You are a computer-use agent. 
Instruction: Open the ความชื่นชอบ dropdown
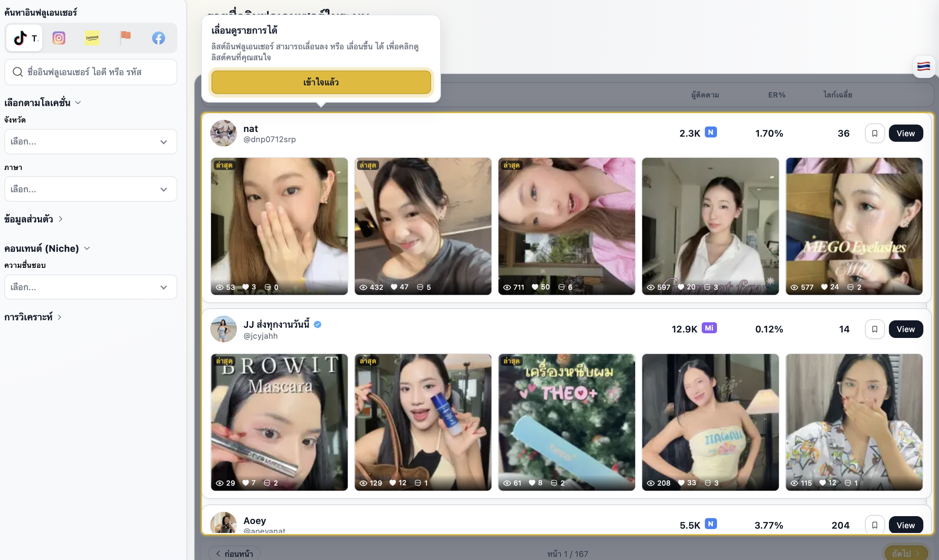(x=91, y=287)
